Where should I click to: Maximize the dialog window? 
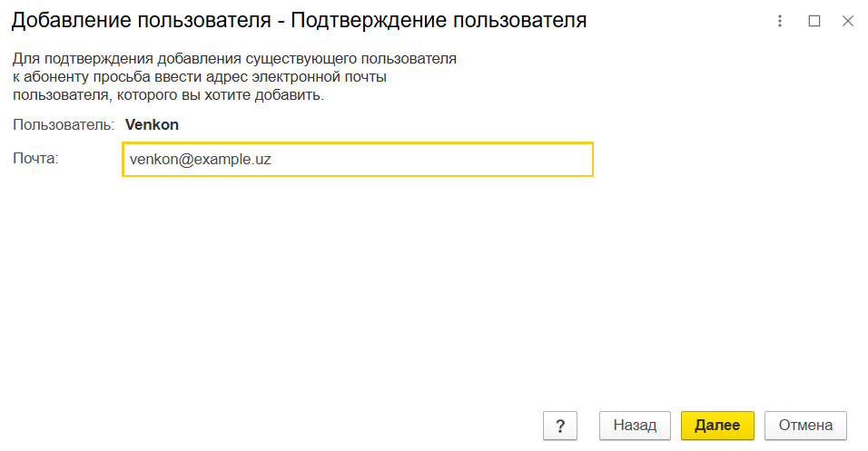click(814, 21)
